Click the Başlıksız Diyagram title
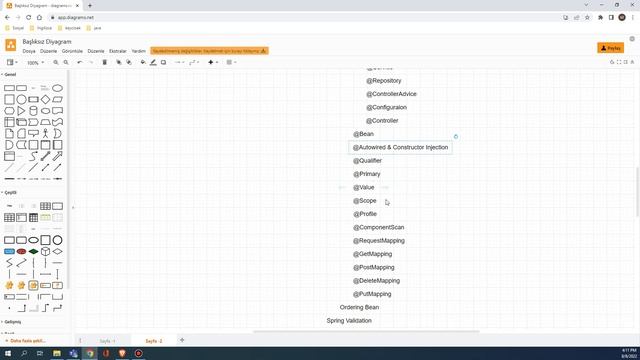 (47, 42)
